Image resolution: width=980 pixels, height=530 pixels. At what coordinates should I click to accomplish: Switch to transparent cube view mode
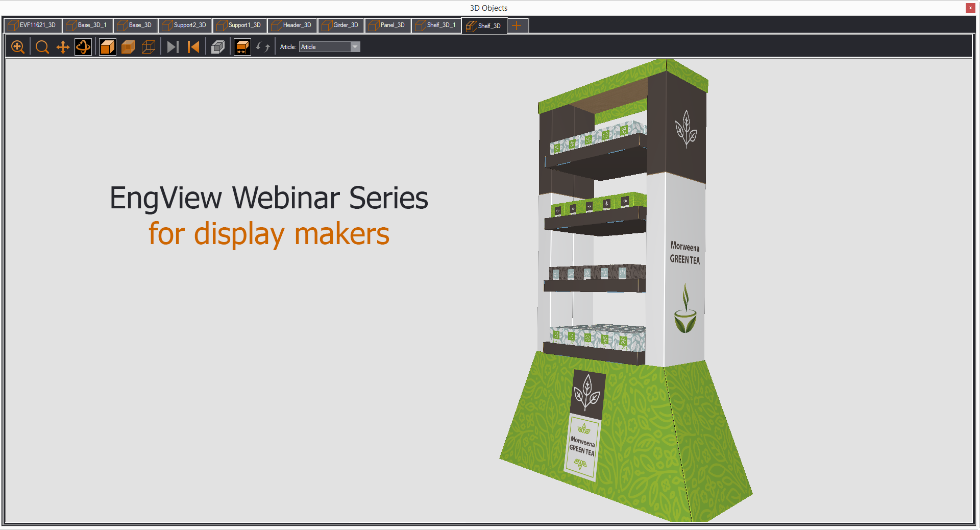coord(128,47)
